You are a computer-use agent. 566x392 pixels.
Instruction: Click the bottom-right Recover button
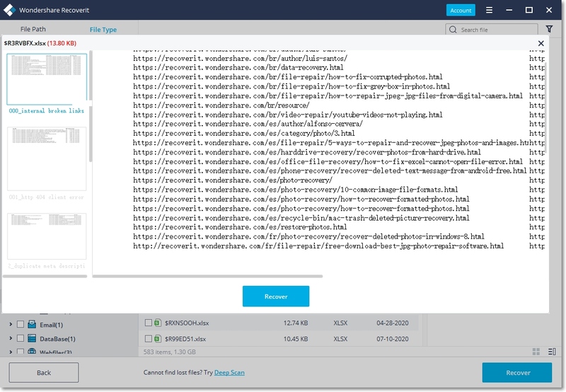pyautogui.click(x=517, y=372)
